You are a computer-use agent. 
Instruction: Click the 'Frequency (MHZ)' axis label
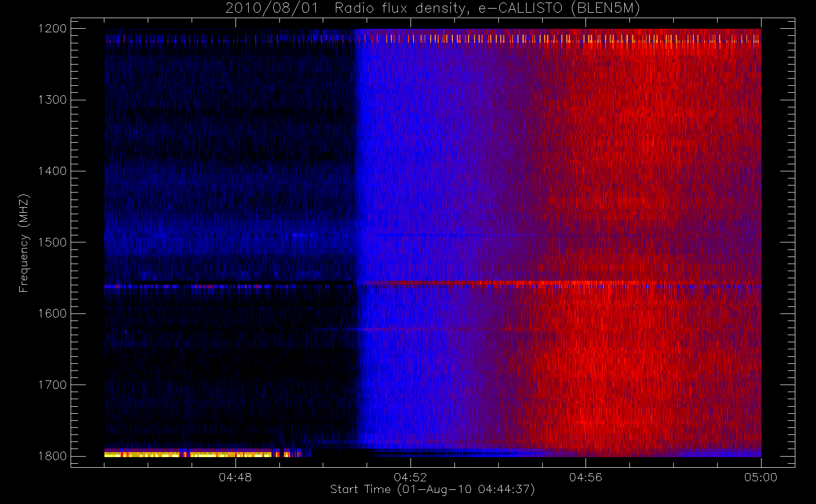click(x=23, y=243)
